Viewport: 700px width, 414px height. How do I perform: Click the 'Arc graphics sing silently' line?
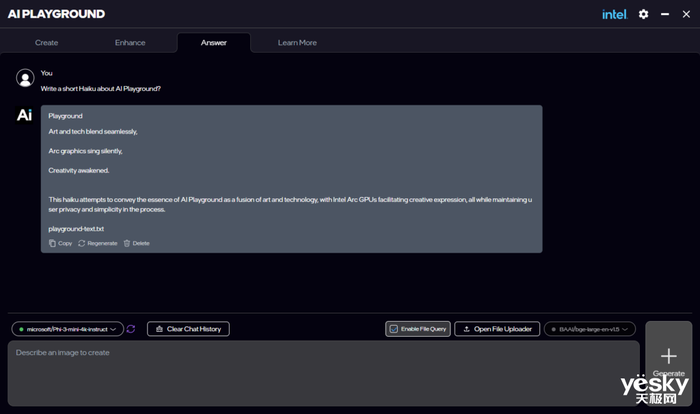pyautogui.click(x=85, y=151)
